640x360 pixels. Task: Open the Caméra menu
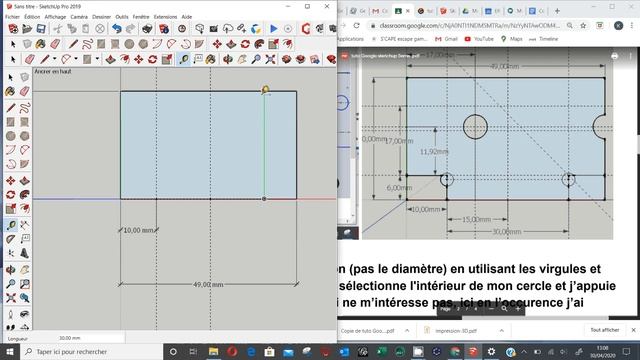tap(79, 17)
